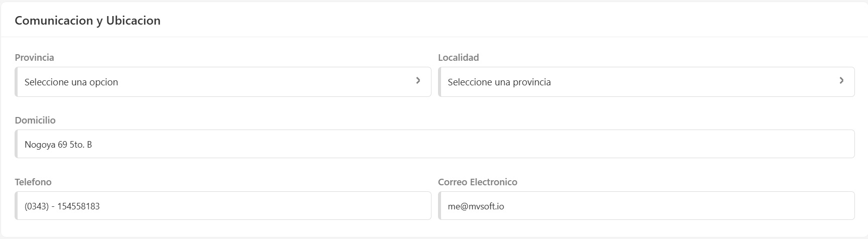
Task: Click the phone number 154558183 text
Action: coord(78,206)
